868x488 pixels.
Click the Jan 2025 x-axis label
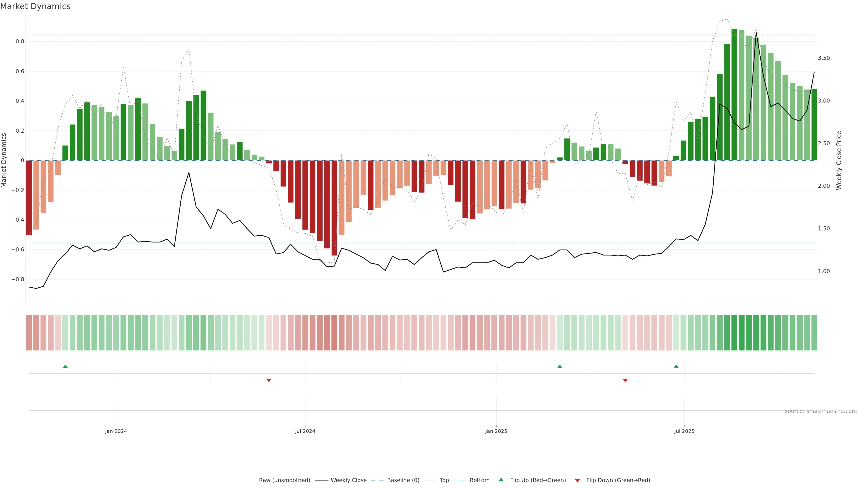[496, 431]
